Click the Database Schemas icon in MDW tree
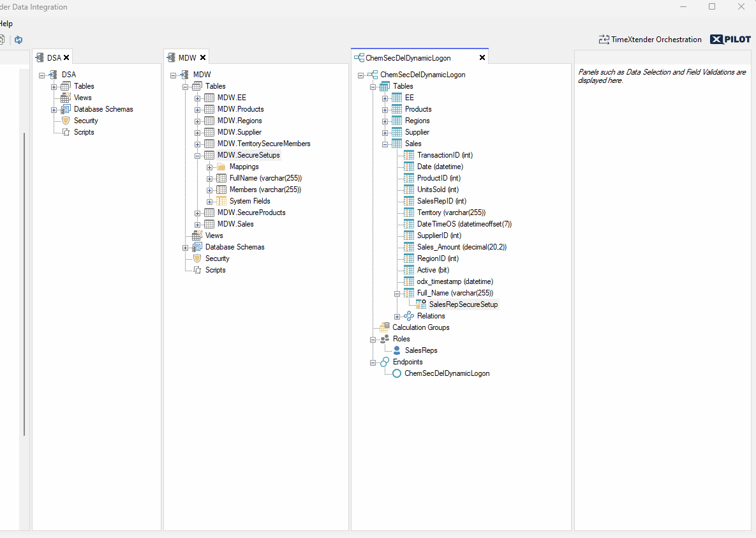 click(197, 247)
